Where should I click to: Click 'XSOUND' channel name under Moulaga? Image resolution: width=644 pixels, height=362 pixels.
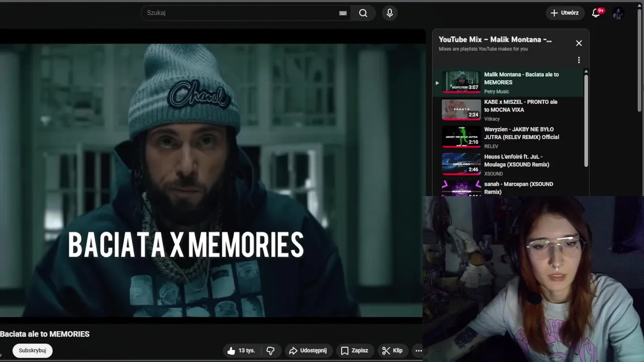(x=494, y=174)
